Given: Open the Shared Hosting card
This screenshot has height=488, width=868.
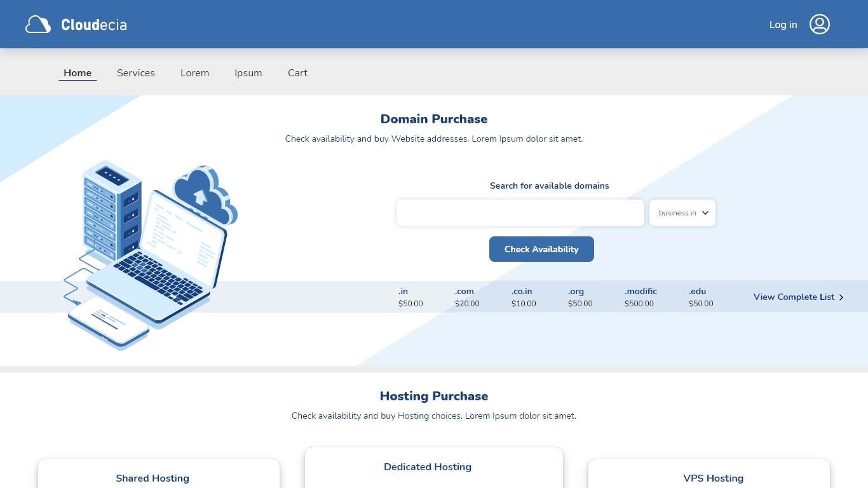Looking at the screenshot, I should [x=153, y=478].
